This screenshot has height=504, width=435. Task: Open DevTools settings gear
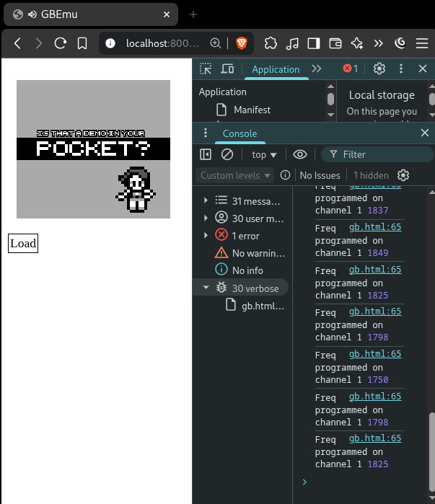(379, 68)
